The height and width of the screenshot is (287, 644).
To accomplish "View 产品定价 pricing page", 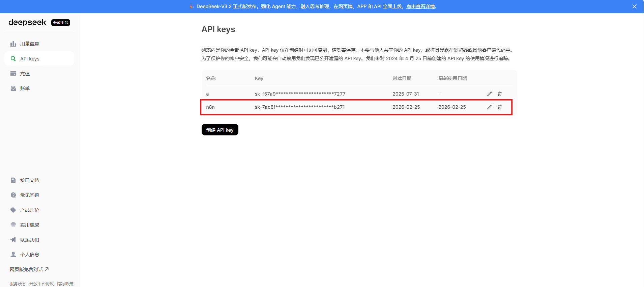I will (x=29, y=210).
